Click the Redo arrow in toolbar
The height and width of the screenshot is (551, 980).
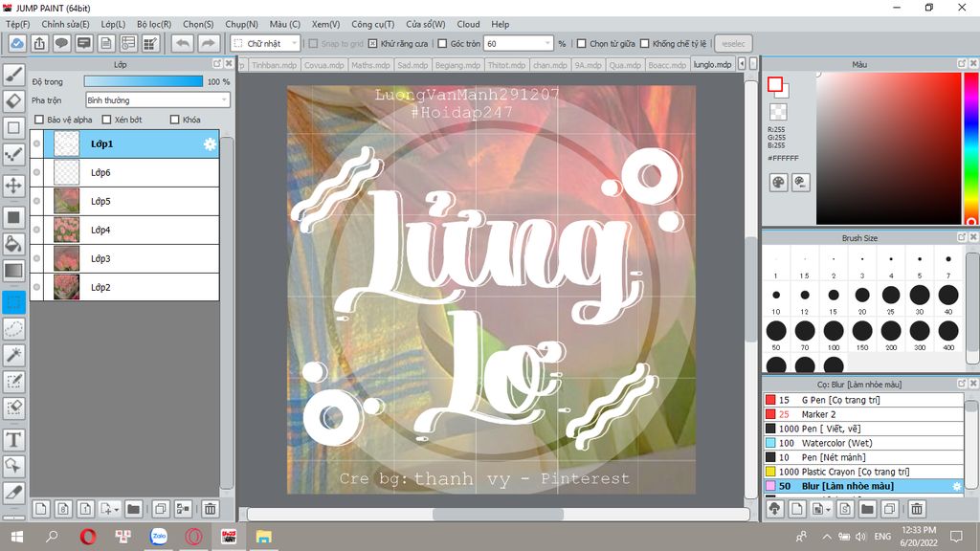pyautogui.click(x=208, y=44)
